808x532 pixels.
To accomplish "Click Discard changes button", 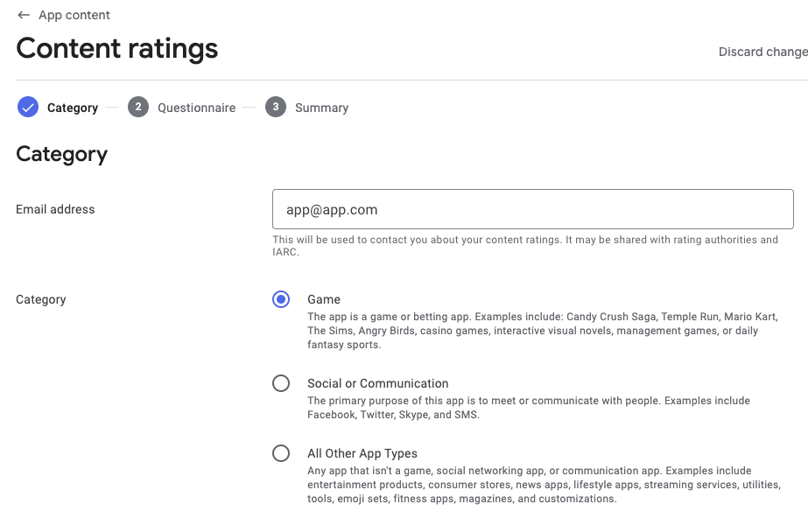I will pos(762,52).
